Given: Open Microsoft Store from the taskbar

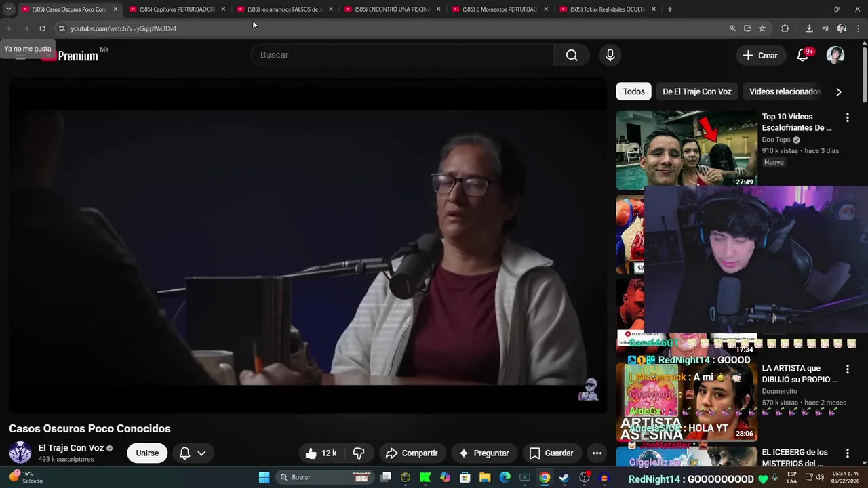Looking at the screenshot, I should pyautogui.click(x=465, y=477).
